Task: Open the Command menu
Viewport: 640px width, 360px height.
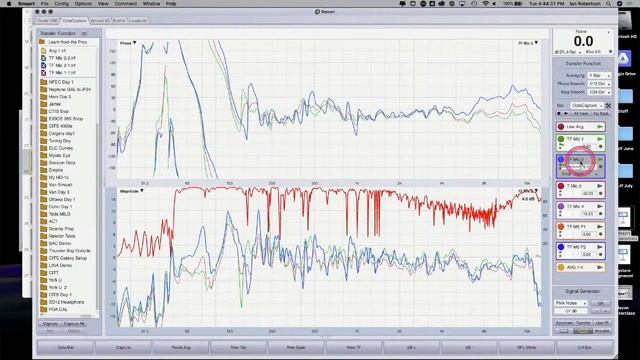Action: (125, 4)
